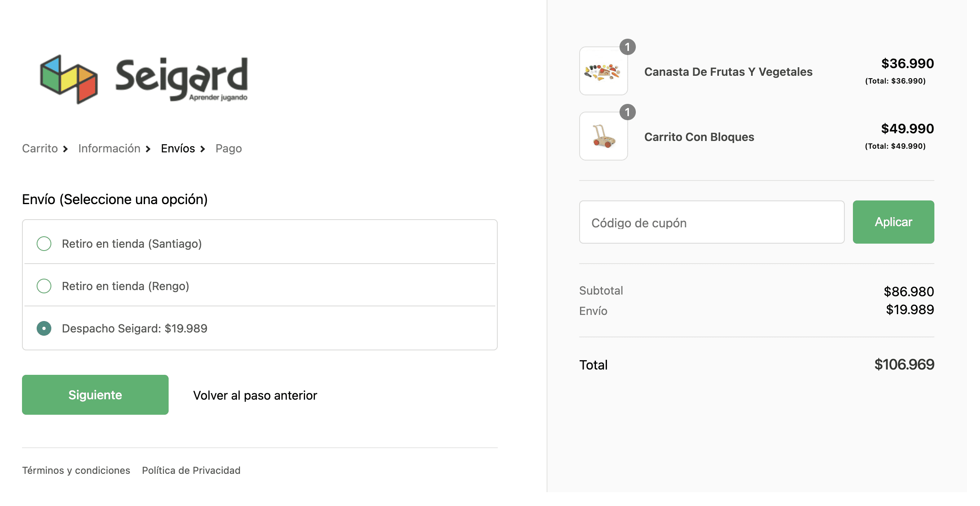Screen dimensions: 980x506
Task: Select Despacho Seigard $19.989 radio option
Action: point(44,328)
